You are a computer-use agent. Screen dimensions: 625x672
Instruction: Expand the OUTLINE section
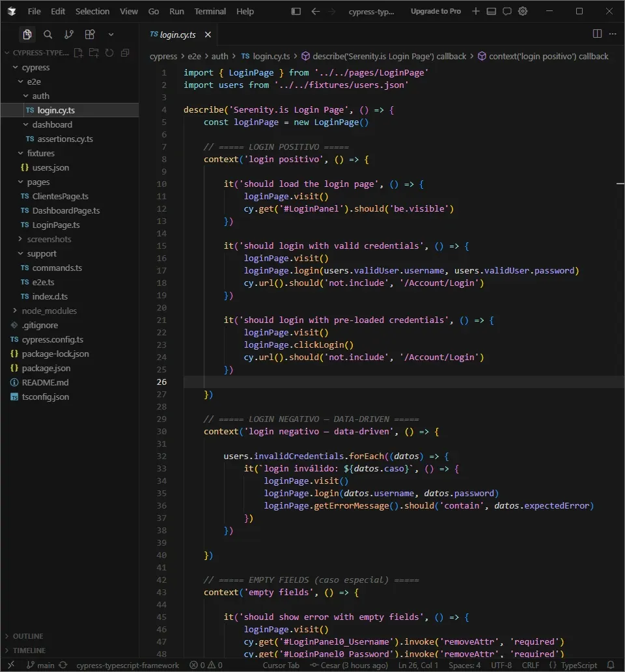pos(70,636)
